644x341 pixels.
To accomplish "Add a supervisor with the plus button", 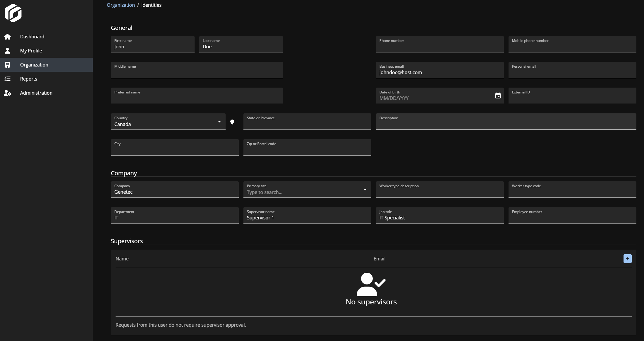I will point(627,259).
